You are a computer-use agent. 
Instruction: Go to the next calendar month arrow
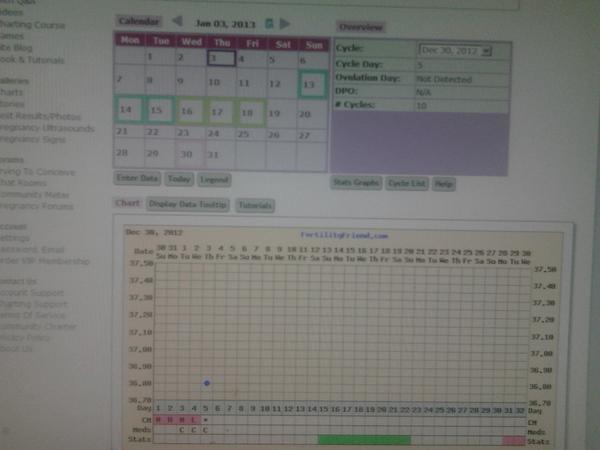pyautogui.click(x=285, y=21)
